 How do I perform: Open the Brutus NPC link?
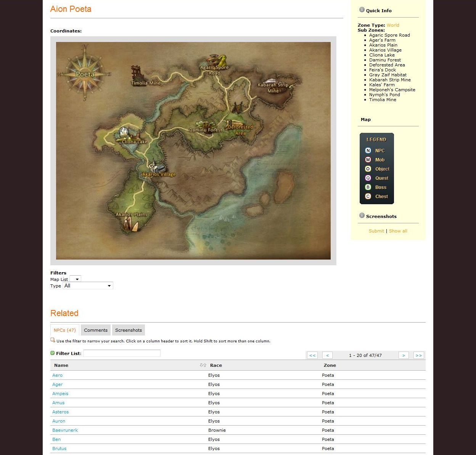pos(59,449)
